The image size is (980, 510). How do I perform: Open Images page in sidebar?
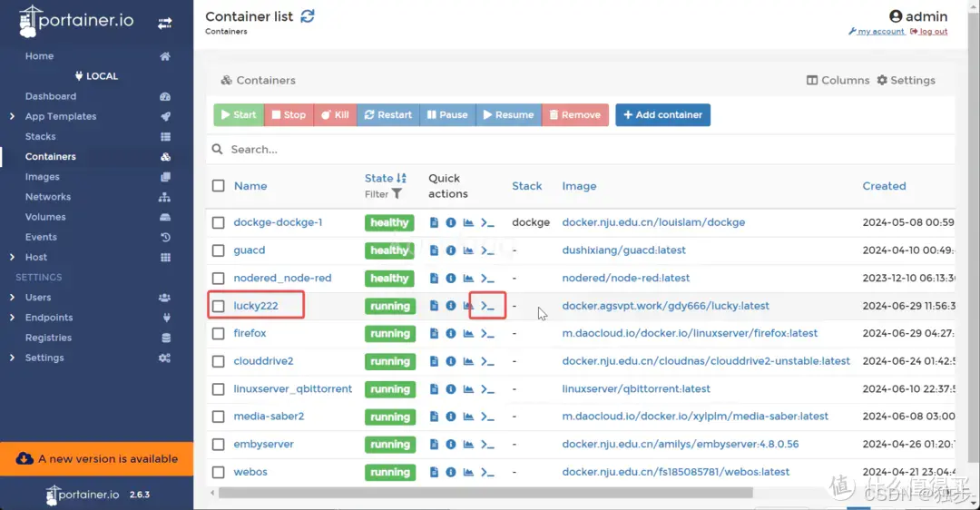tap(42, 177)
